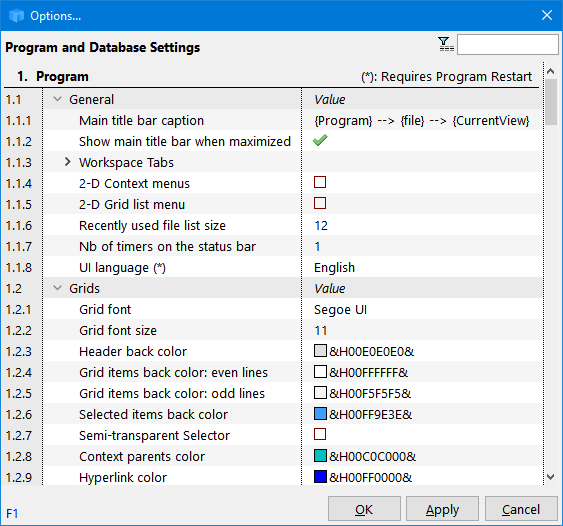The image size is (563, 526).
Task: Open the F1 help link
Action: pos(12,513)
